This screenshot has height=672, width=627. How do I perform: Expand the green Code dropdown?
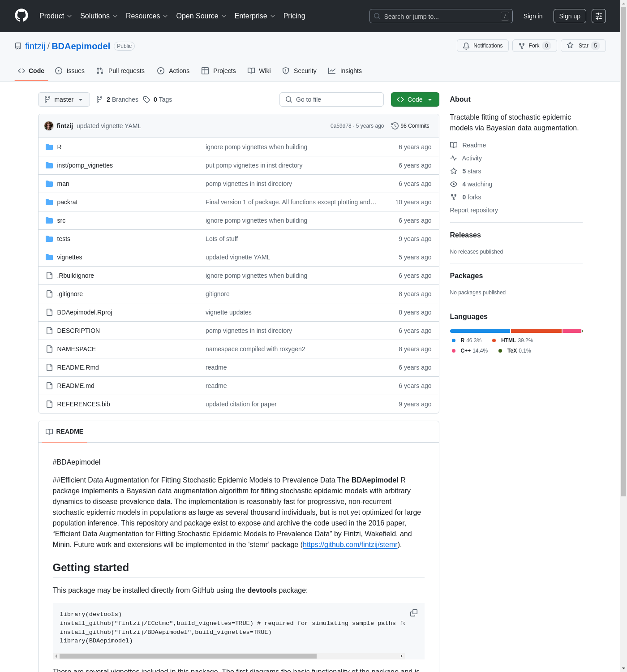coord(415,99)
